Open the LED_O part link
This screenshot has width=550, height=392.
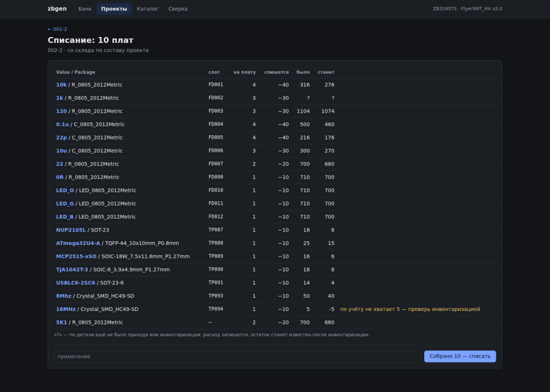[x=65, y=191]
